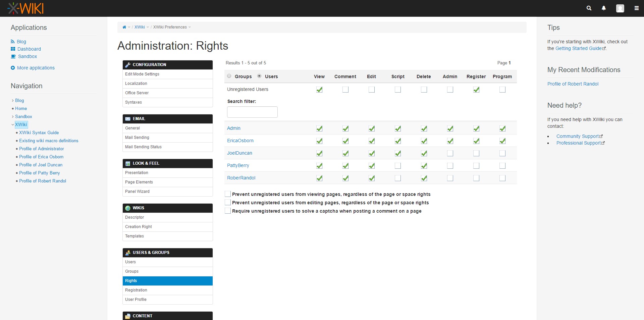Open the Getting Started Guide link
The image size is (644, 320).
(579, 48)
